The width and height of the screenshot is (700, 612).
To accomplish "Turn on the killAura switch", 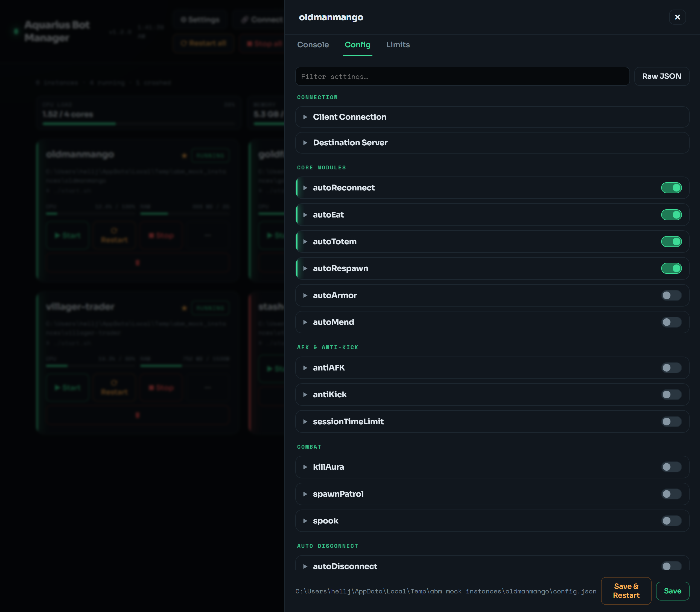I will (671, 467).
